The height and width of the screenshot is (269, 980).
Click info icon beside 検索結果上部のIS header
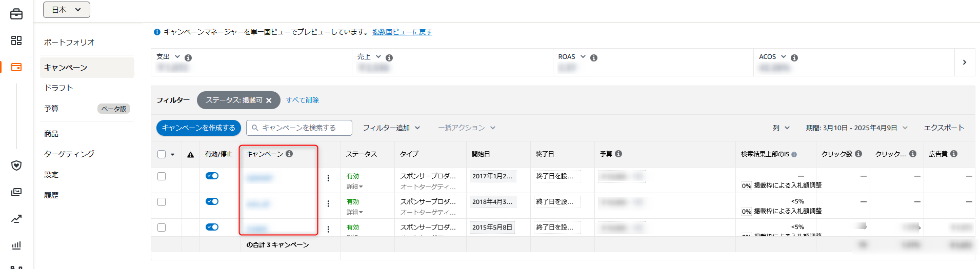(794, 154)
